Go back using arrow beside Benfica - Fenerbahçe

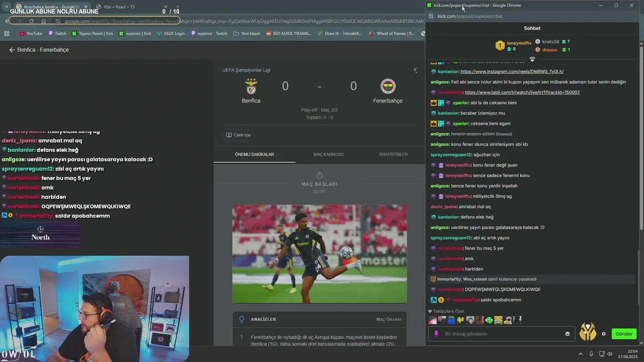pos(12,50)
